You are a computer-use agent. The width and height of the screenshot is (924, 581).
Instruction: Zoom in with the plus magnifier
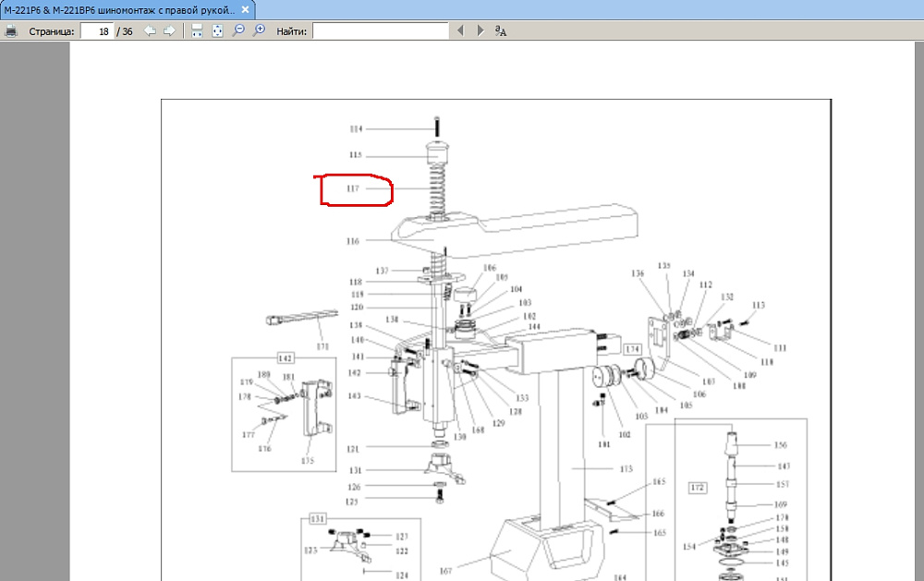tap(260, 30)
